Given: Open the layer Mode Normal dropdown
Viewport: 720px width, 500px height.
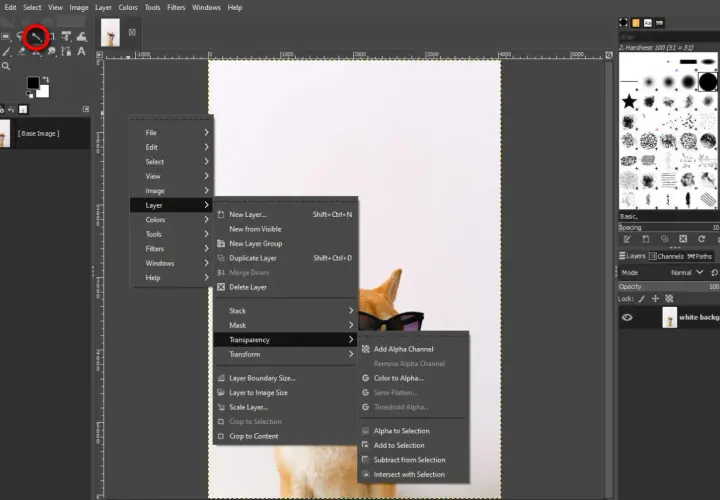Looking at the screenshot, I should [687, 273].
